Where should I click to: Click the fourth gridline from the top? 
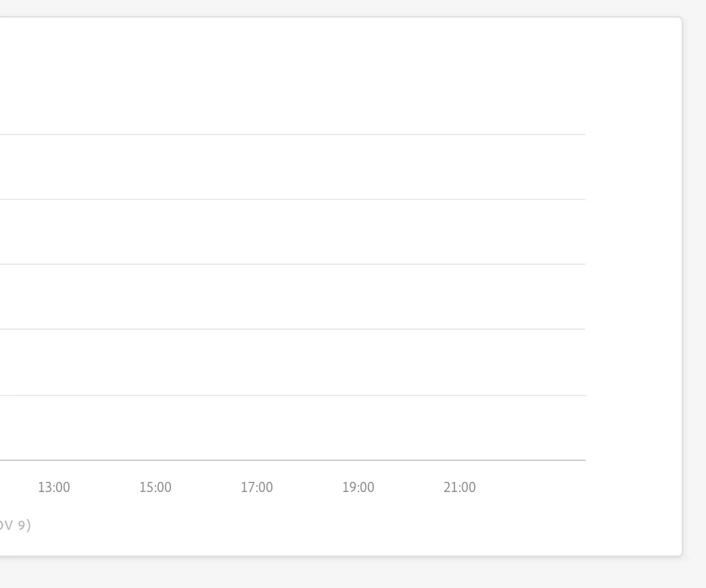click(x=292, y=329)
